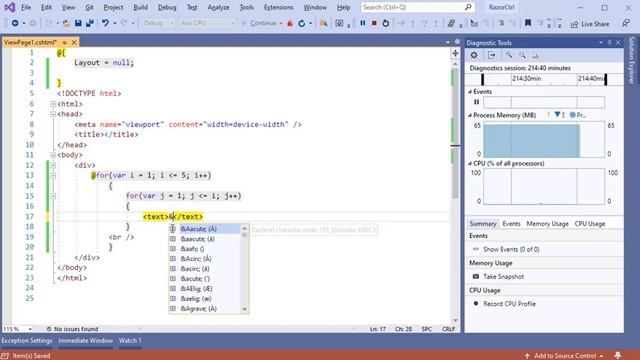Click the search magnifier icon
Viewport: 640px width, 360px height.
(x=468, y=7)
